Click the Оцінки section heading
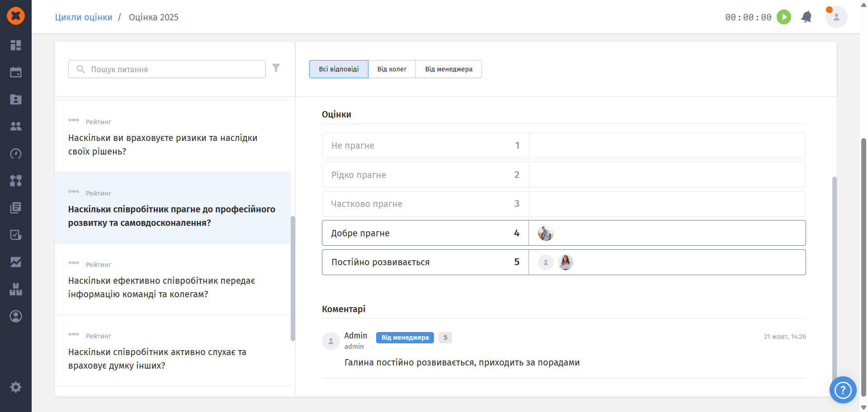The width and height of the screenshot is (868, 412). [336, 114]
